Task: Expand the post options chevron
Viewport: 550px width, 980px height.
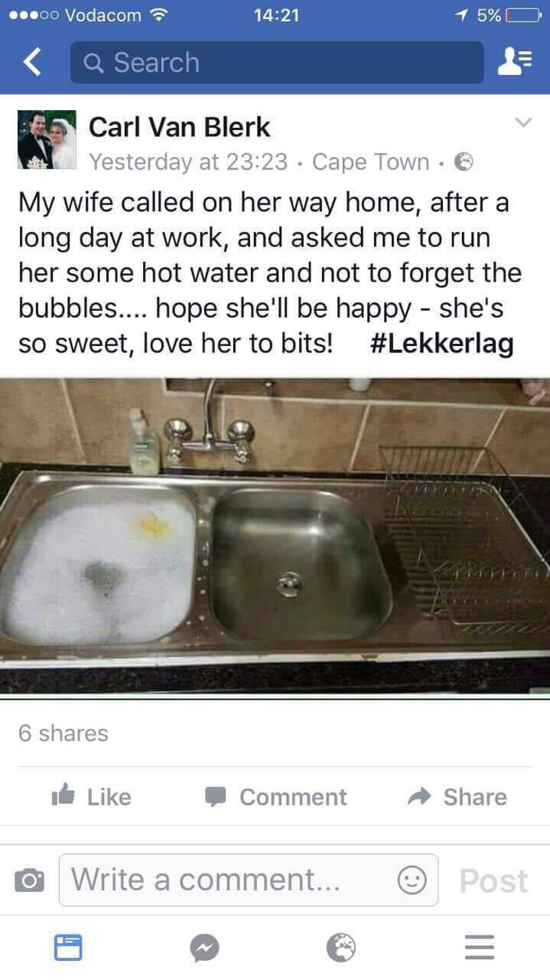Action: (x=522, y=122)
